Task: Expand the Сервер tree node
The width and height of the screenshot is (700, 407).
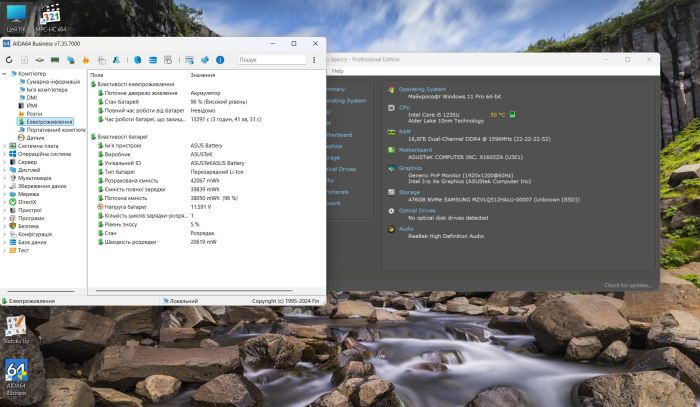Action: (4, 162)
